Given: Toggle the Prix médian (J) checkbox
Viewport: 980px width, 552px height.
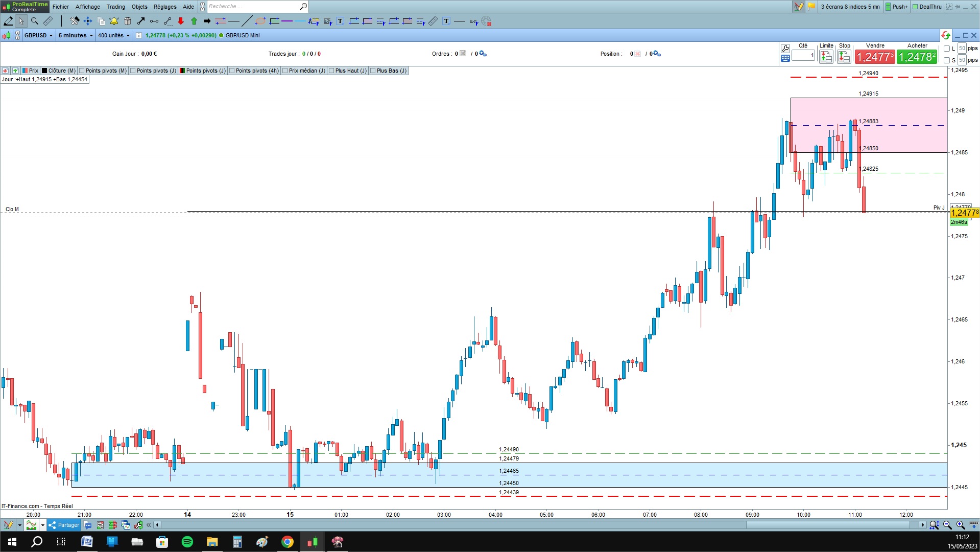Looking at the screenshot, I should [285, 71].
